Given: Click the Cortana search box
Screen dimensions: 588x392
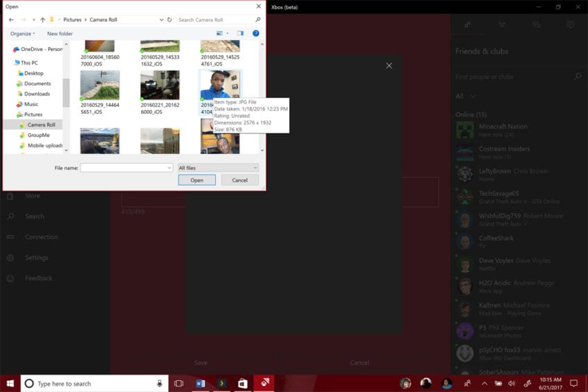Looking at the screenshot, I should pyautogui.click(x=94, y=384).
